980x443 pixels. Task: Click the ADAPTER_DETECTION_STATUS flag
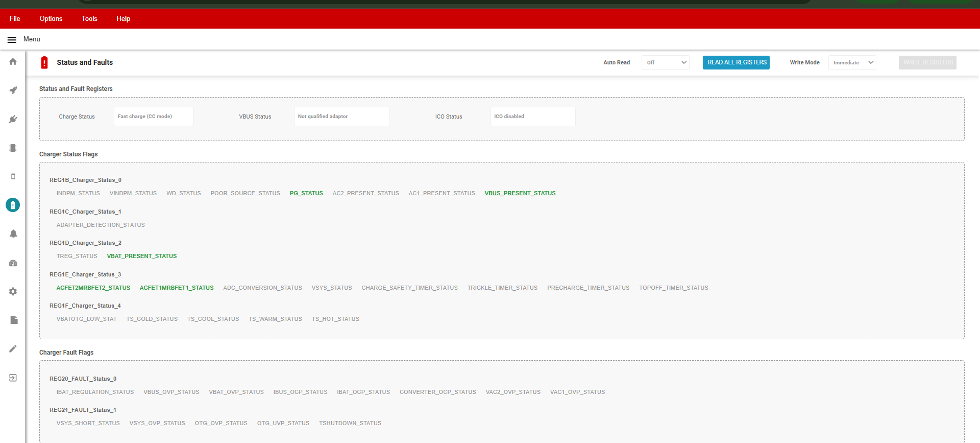(x=101, y=225)
